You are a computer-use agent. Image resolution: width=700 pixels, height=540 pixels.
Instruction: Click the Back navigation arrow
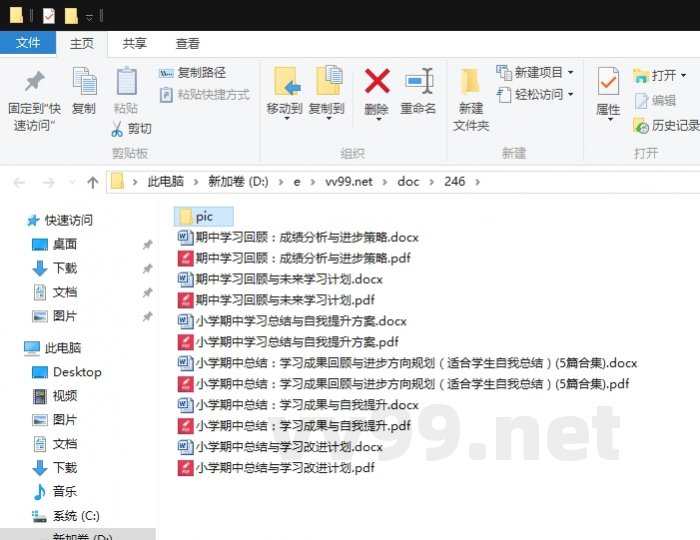coord(19,182)
